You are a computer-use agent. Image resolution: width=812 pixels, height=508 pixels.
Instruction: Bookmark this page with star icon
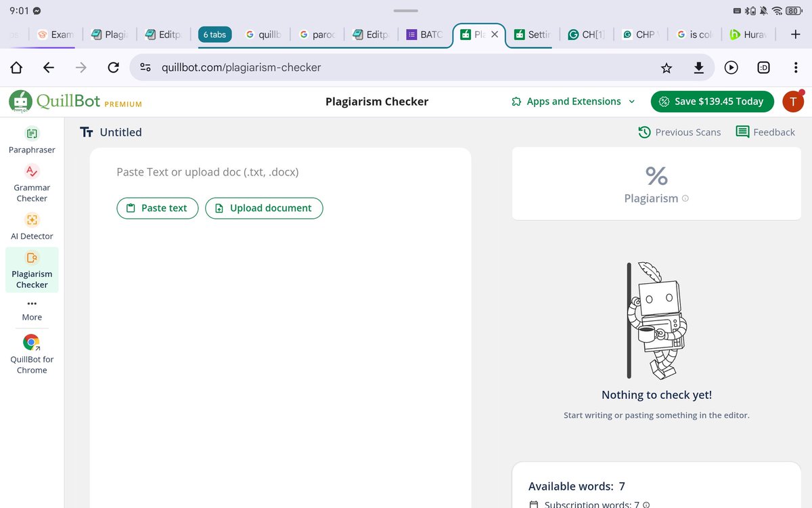click(x=667, y=67)
